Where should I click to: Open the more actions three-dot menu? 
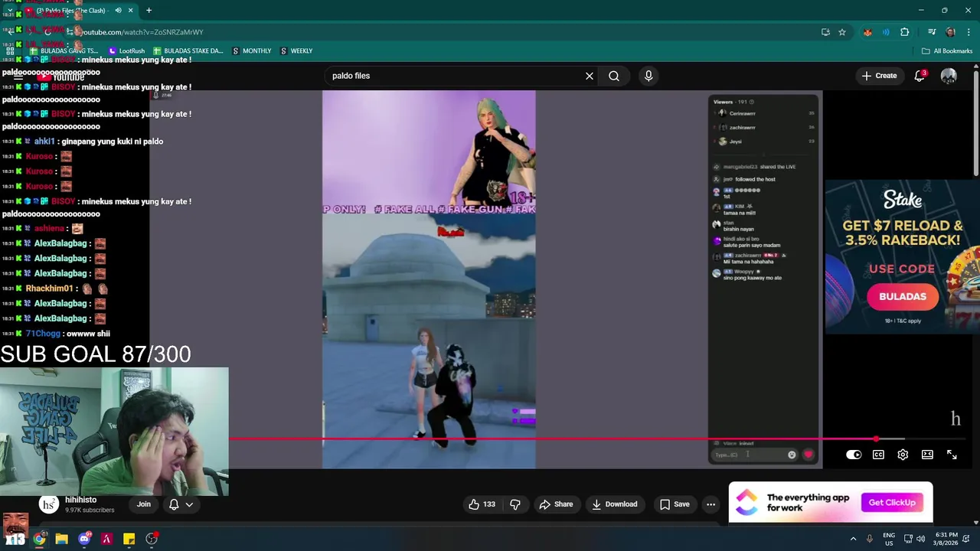(x=711, y=504)
